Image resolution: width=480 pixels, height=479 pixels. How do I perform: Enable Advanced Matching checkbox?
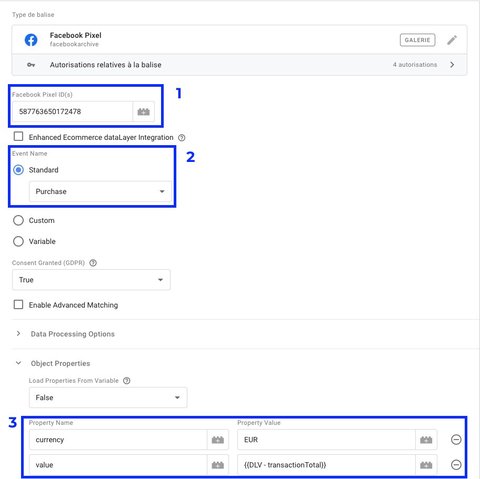(18, 305)
